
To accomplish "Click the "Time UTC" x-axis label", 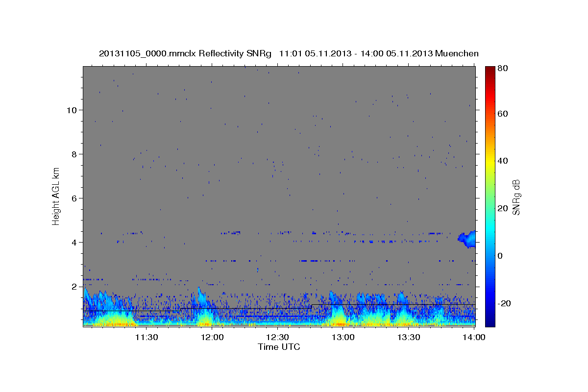I will 279,347.
